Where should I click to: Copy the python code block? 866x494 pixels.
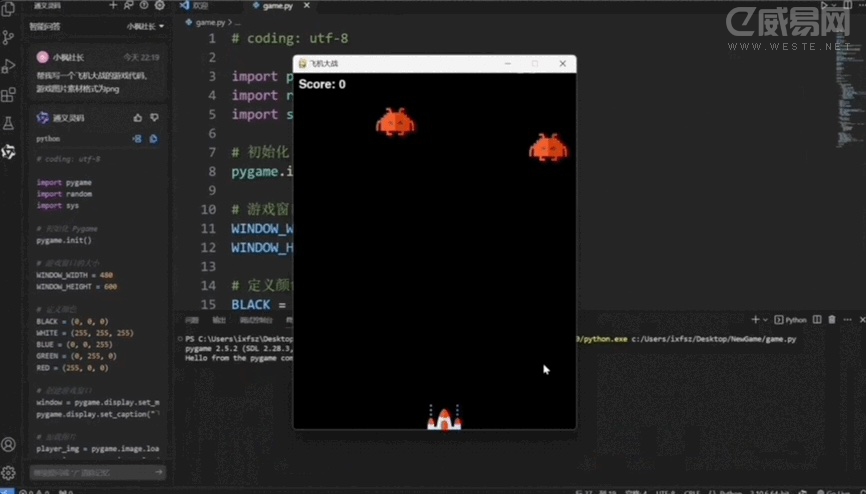(153, 139)
